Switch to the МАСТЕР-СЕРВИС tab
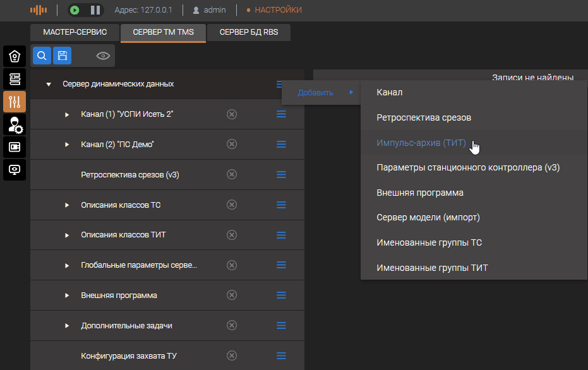This screenshot has height=370, width=588. tap(75, 32)
